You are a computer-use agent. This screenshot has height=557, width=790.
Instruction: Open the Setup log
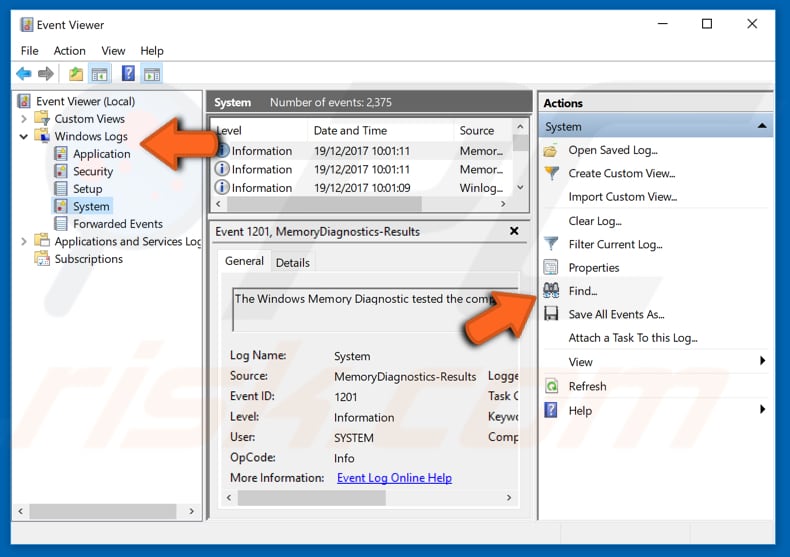coord(87,189)
